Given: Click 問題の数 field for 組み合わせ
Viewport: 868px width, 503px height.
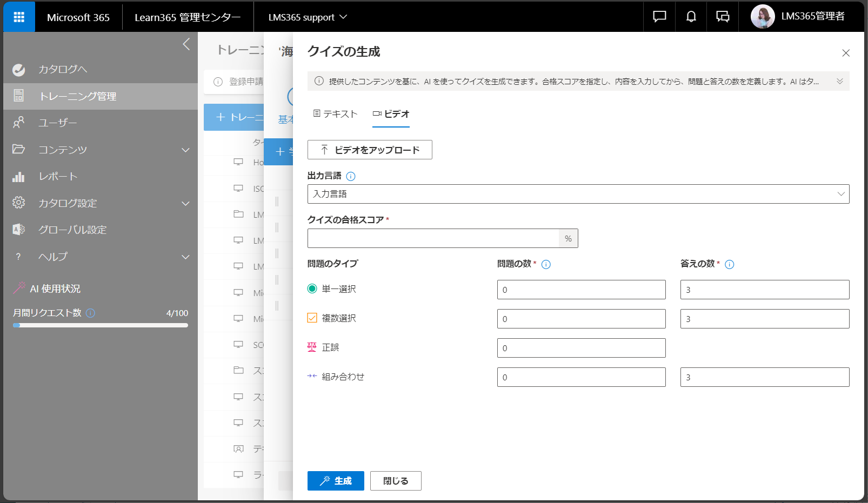Looking at the screenshot, I should 582,377.
